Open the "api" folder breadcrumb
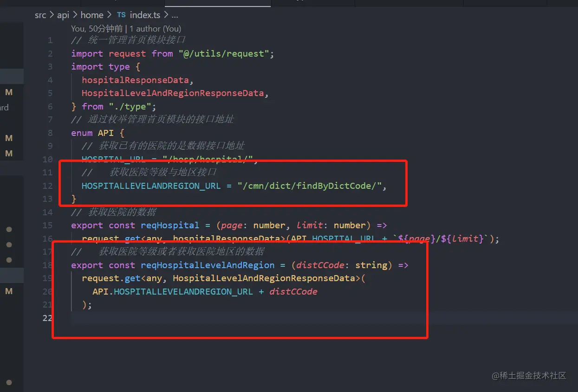 coord(63,15)
